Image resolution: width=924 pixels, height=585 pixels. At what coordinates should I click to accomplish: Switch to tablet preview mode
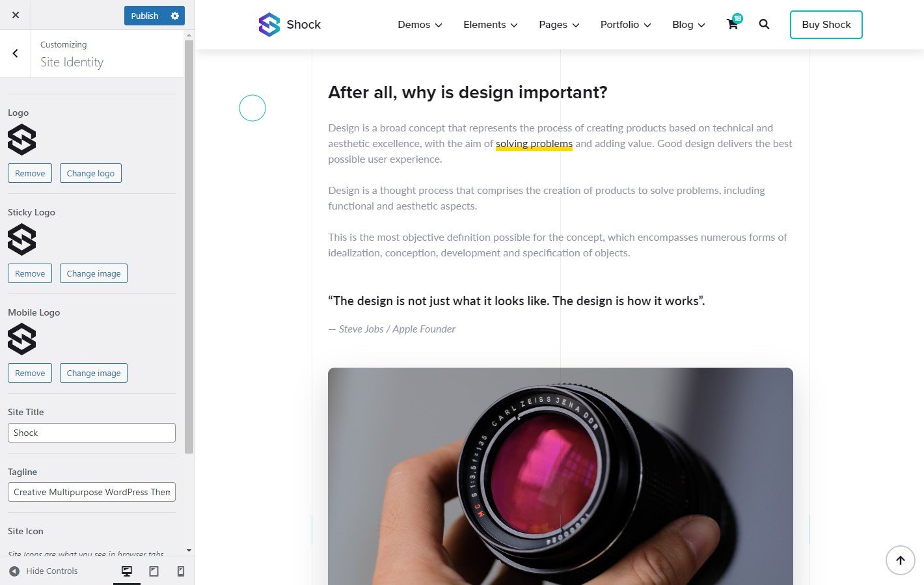click(x=154, y=571)
